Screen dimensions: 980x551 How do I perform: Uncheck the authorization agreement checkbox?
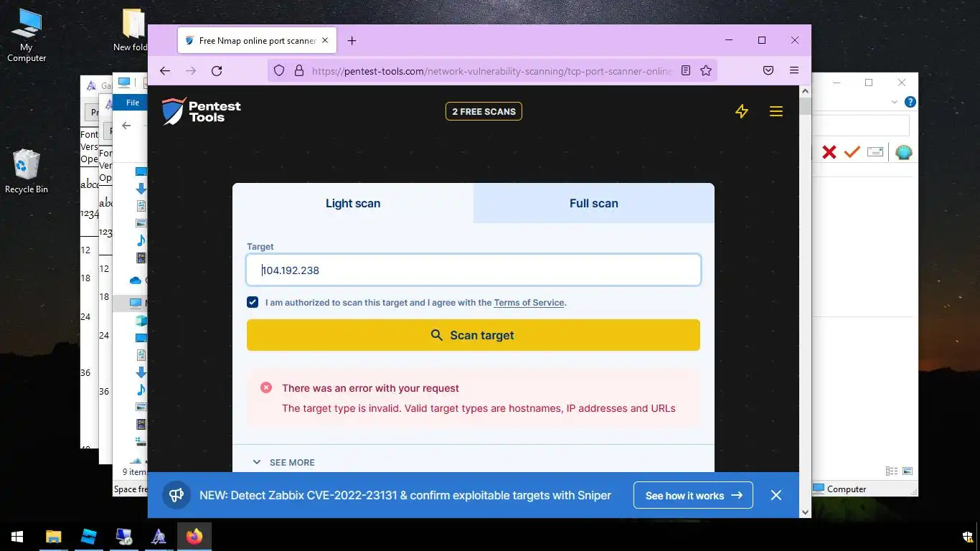tap(253, 302)
